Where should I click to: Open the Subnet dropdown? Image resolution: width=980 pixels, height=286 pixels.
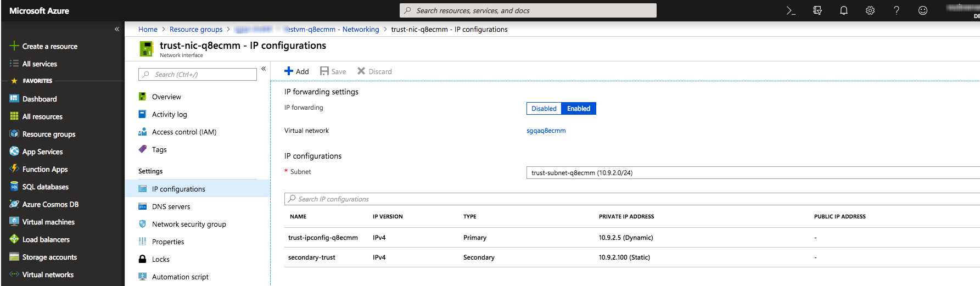[x=752, y=173]
